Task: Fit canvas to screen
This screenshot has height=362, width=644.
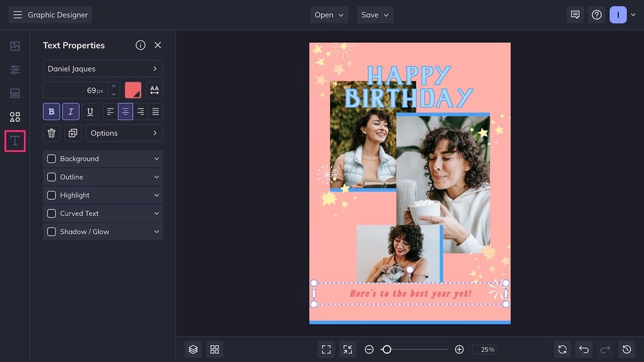Action: (x=326, y=349)
